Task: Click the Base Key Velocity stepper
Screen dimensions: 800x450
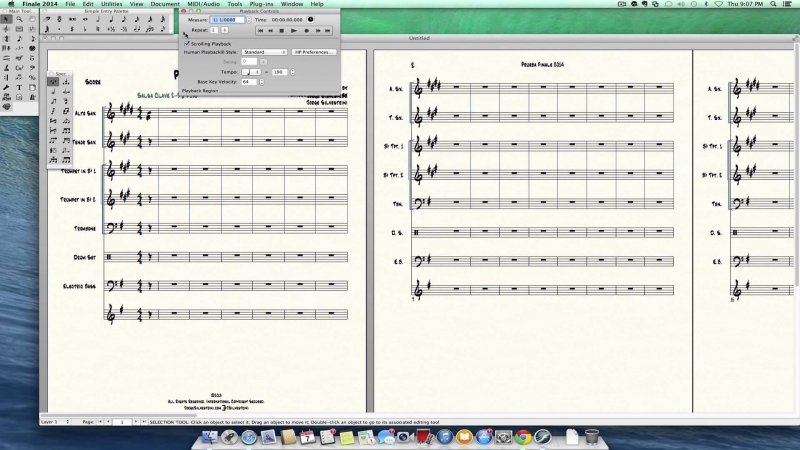Action: click(262, 82)
